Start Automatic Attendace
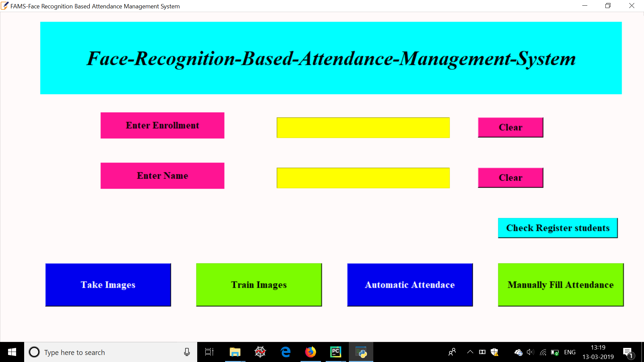The image size is (644, 362). 410,285
